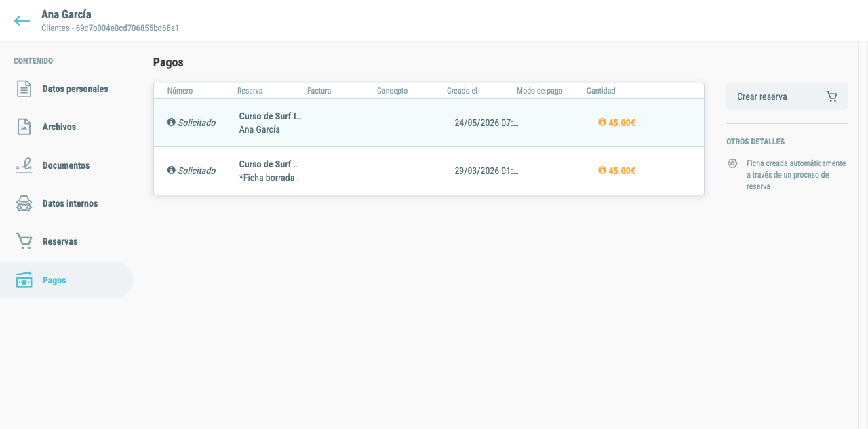Click the Reservas shopping cart icon
This screenshot has width=868, height=429.
(x=24, y=241)
